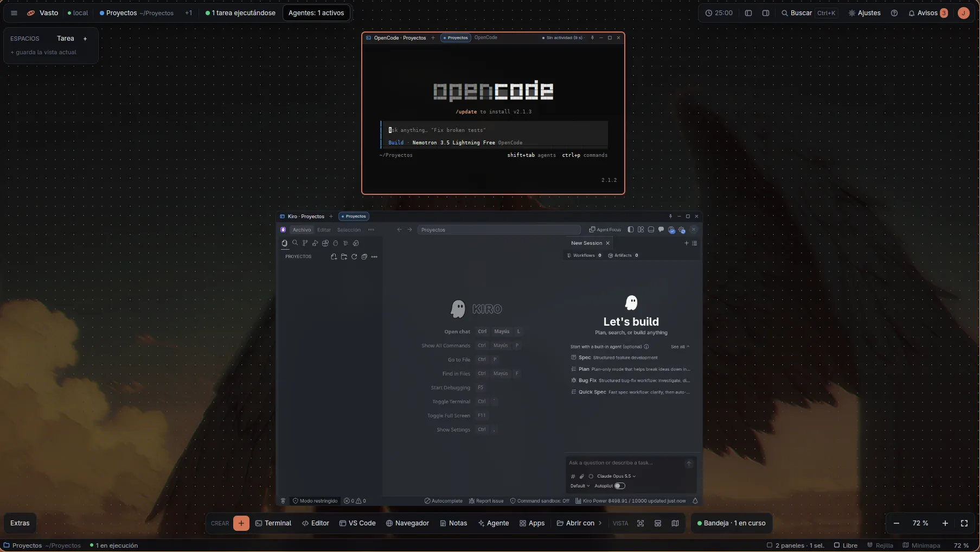Collapse all folders icon in PROYECTOS explorer

364,257
